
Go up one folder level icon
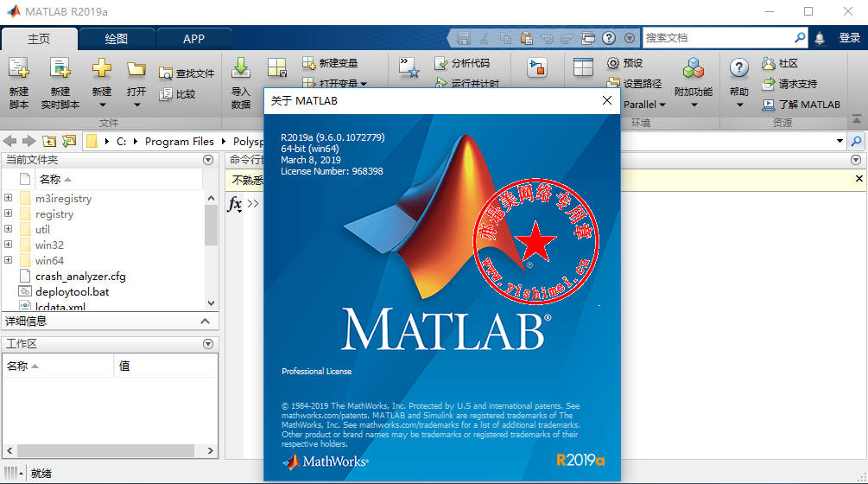click(49, 141)
